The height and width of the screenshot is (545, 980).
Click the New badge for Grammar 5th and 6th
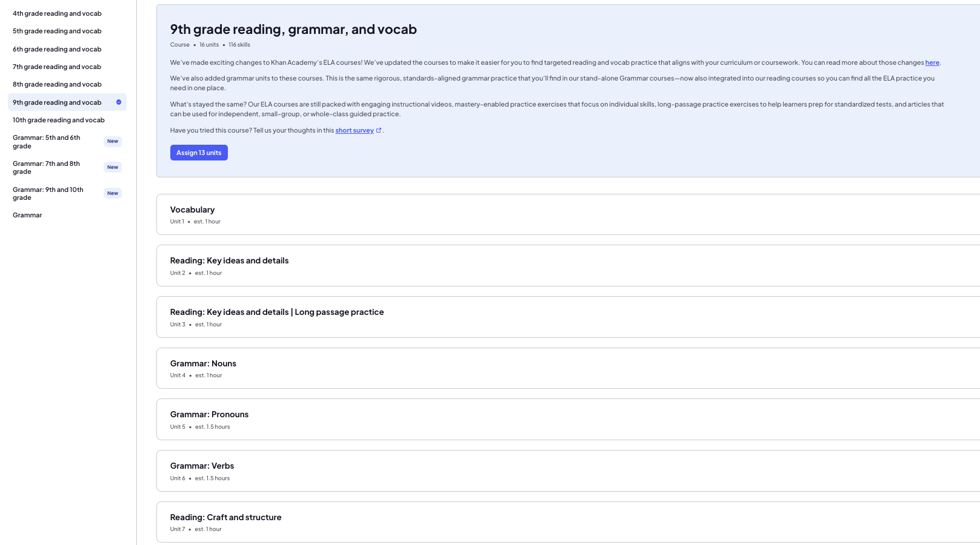(113, 141)
